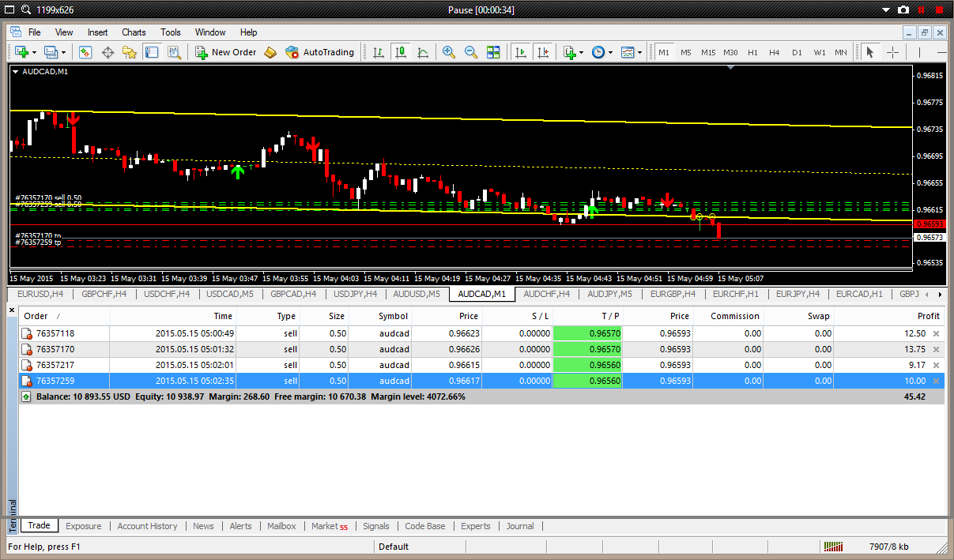
Task: Select the M1 timeframe
Action: (664, 52)
